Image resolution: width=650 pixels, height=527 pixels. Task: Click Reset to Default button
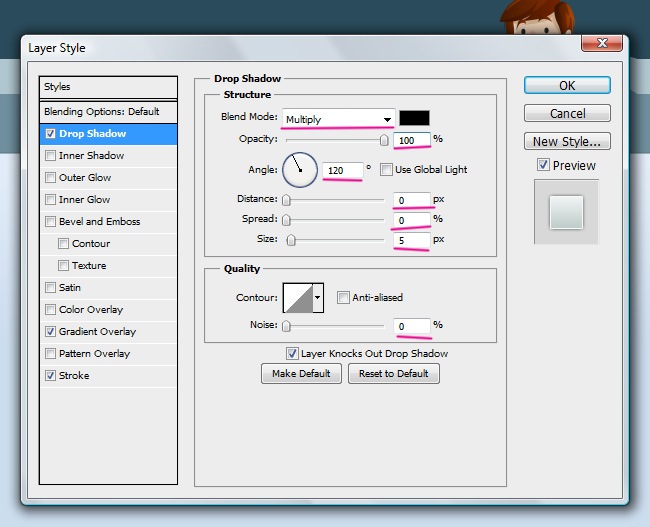[394, 374]
